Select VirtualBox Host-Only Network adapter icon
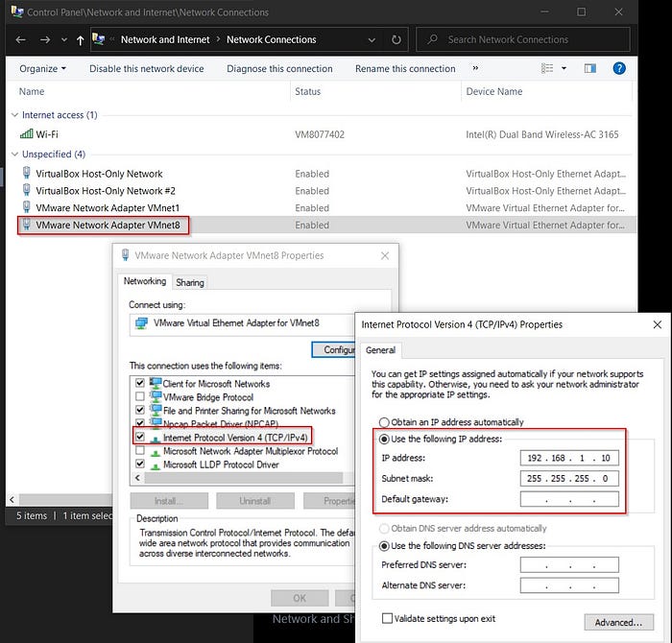This screenshot has height=643, width=672. coord(26,174)
